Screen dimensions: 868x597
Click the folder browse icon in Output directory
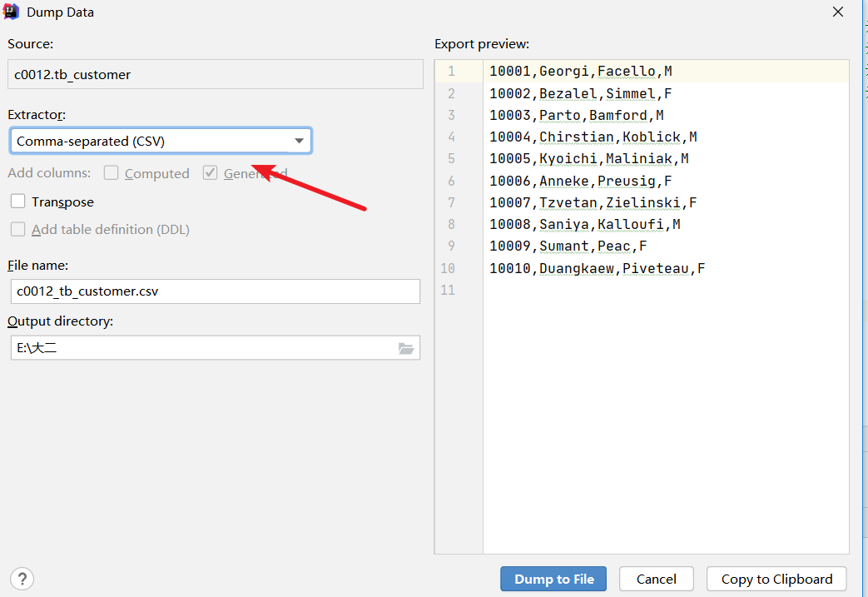406,349
